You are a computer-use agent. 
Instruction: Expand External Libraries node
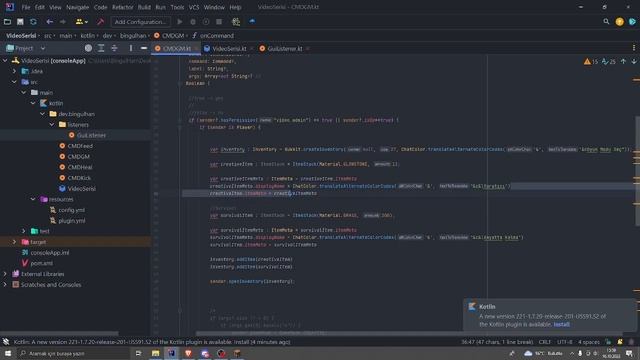[5, 274]
